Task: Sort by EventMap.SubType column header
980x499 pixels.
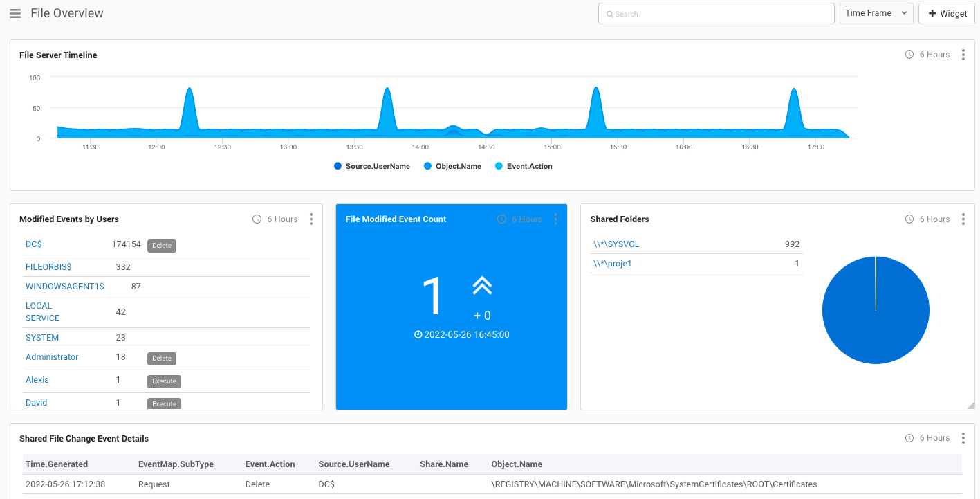Action: [176, 464]
